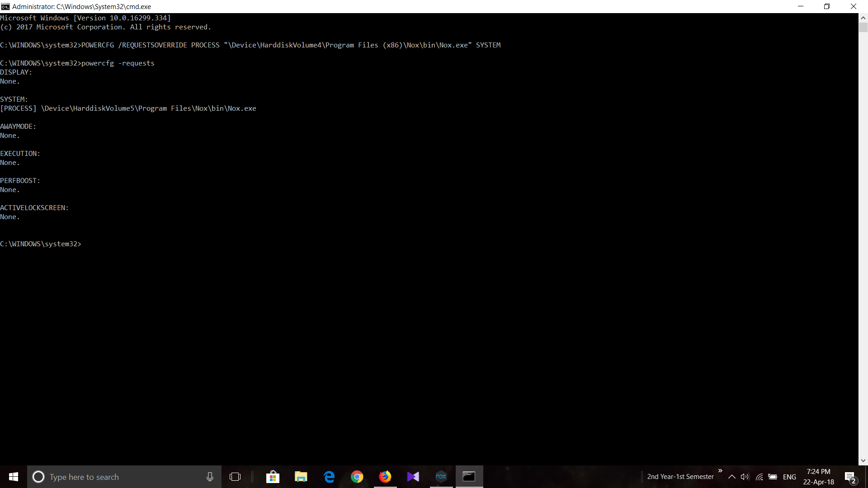
Task: Click the battery status icon
Action: point(773,477)
